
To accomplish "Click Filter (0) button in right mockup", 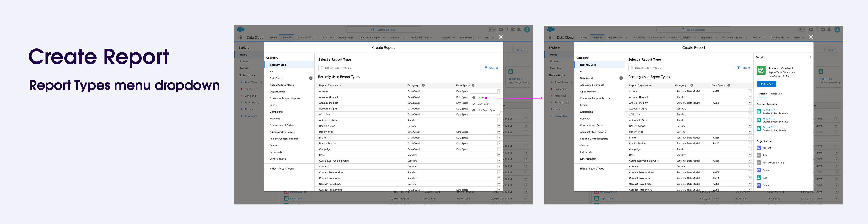I will [744, 68].
